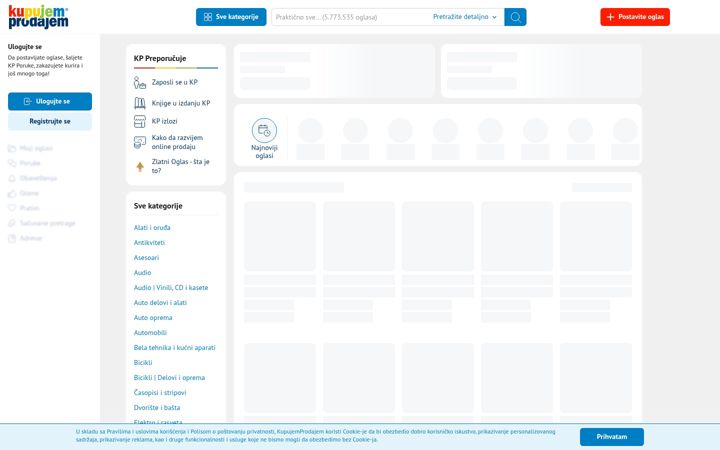The width and height of the screenshot is (720, 450).
Task: Select the Dvorište i bašta category
Action: coord(157,408)
